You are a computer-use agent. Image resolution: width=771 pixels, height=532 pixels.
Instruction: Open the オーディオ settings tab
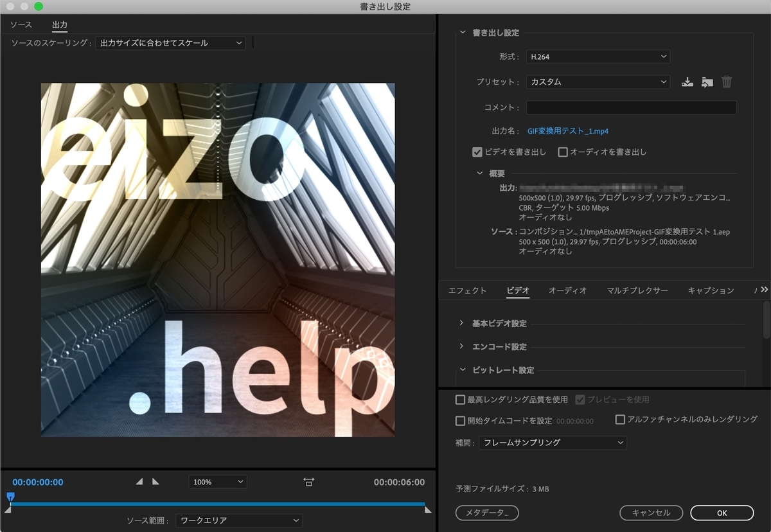point(568,290)
